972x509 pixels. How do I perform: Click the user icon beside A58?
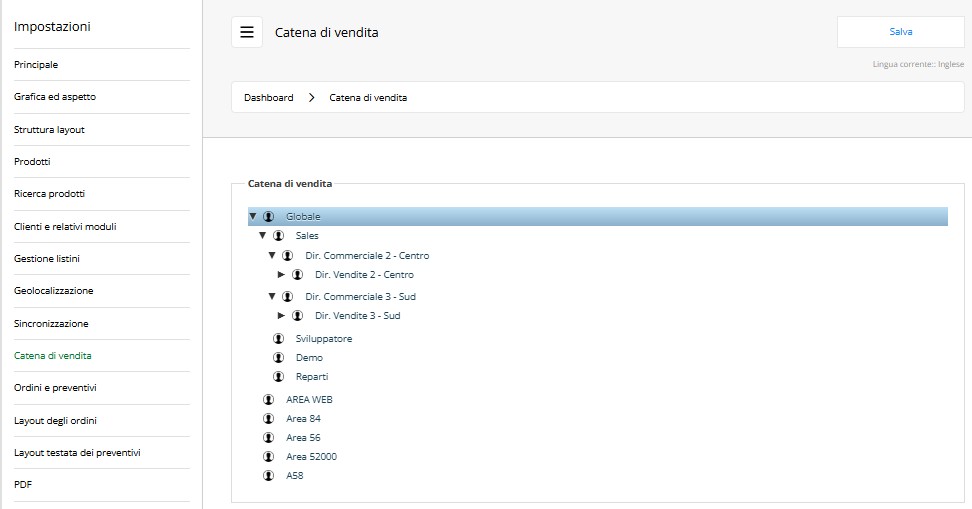(268, 476)
